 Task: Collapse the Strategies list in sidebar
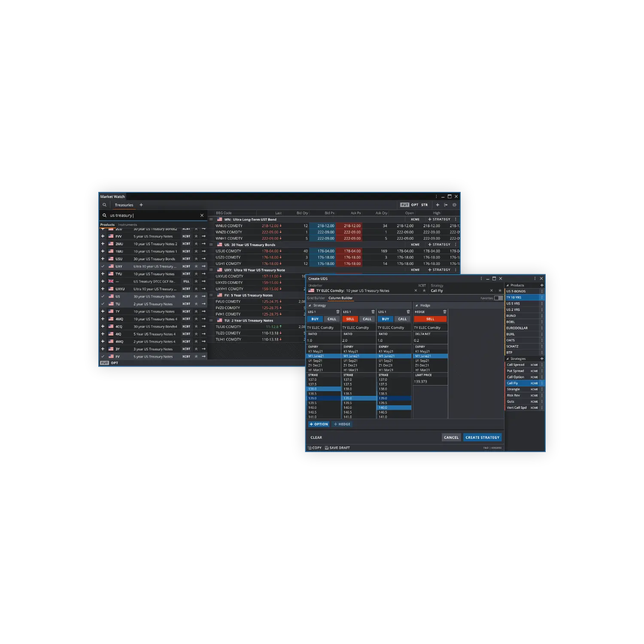click(507, 359)
